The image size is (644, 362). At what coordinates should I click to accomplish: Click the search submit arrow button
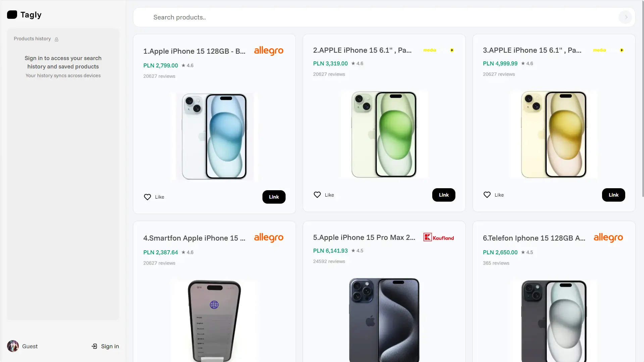tap(626, 17)
